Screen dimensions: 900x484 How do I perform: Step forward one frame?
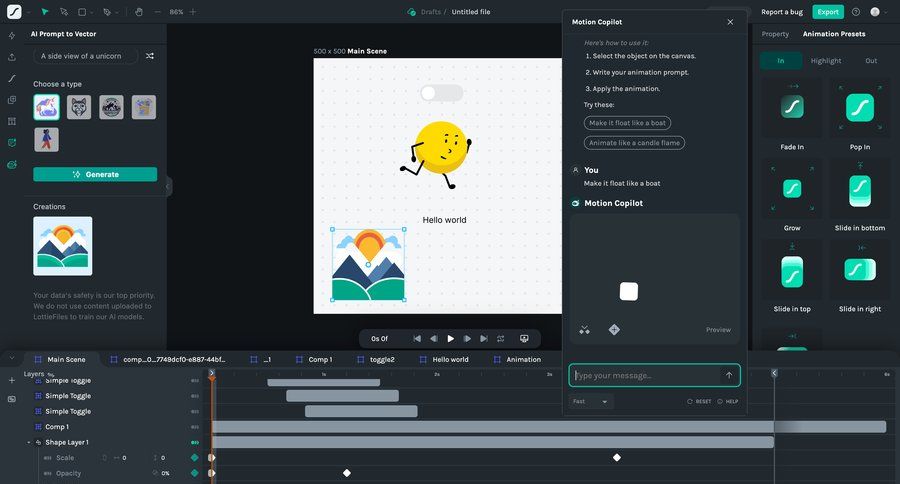[x=467, y=339]
